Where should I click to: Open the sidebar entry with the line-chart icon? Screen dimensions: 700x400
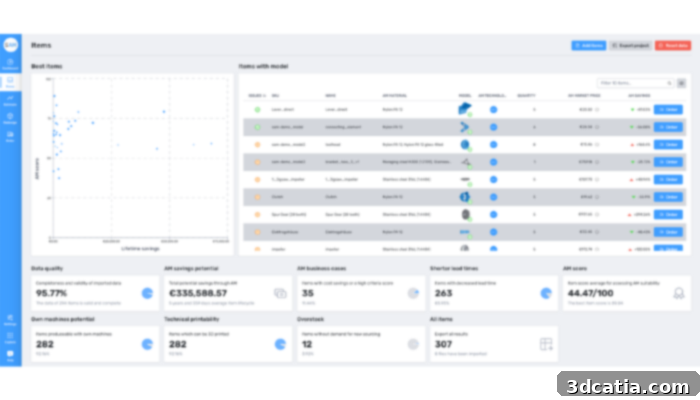[x=10, y=100]
